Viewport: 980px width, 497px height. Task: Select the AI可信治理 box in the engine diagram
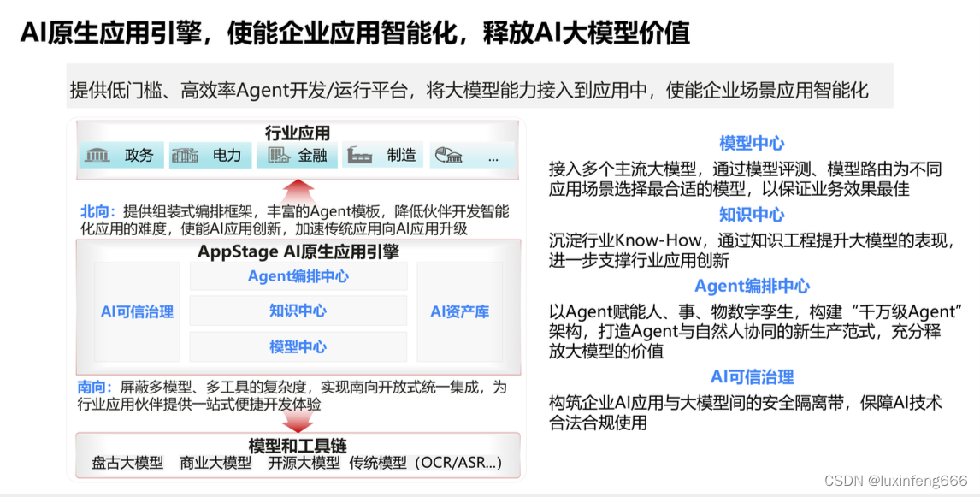click(x=137, y=311)
